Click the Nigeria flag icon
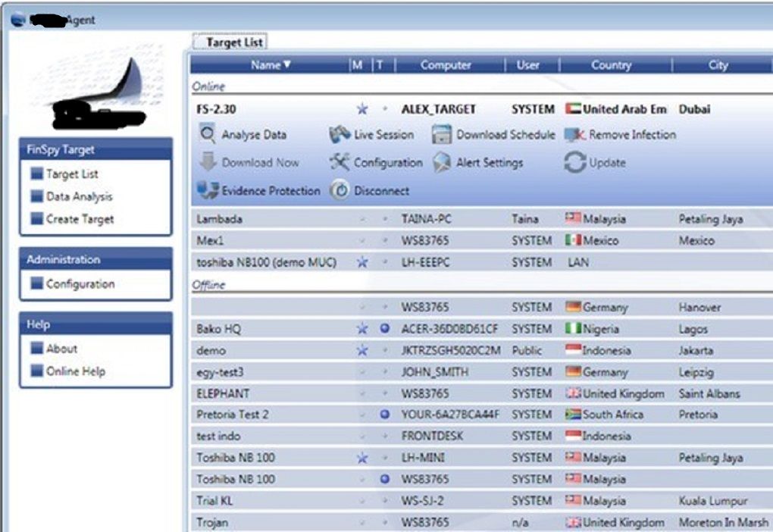The width and height of the screenshot is (773, 532). tap(574, 328)
